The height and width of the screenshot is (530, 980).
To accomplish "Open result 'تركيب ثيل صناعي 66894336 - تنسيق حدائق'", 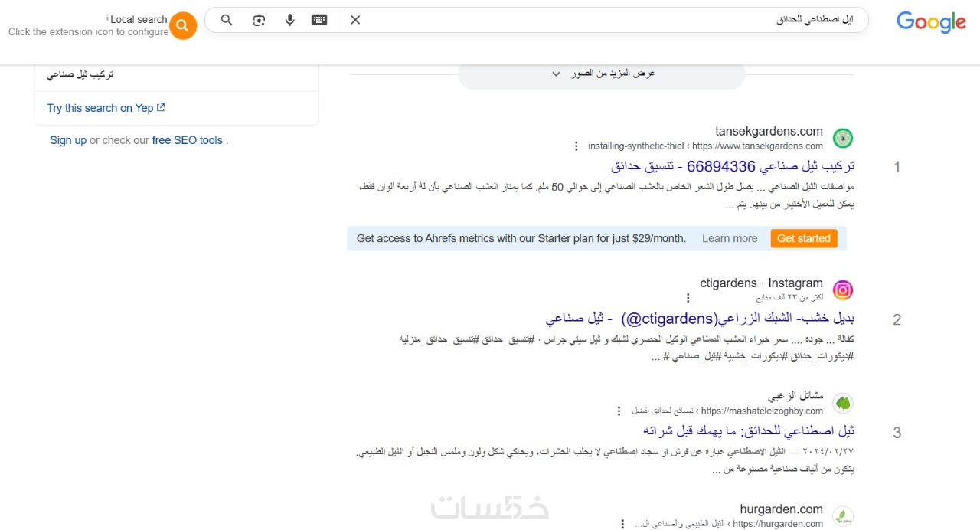I will pyautogui.click(x=733, y=166).
